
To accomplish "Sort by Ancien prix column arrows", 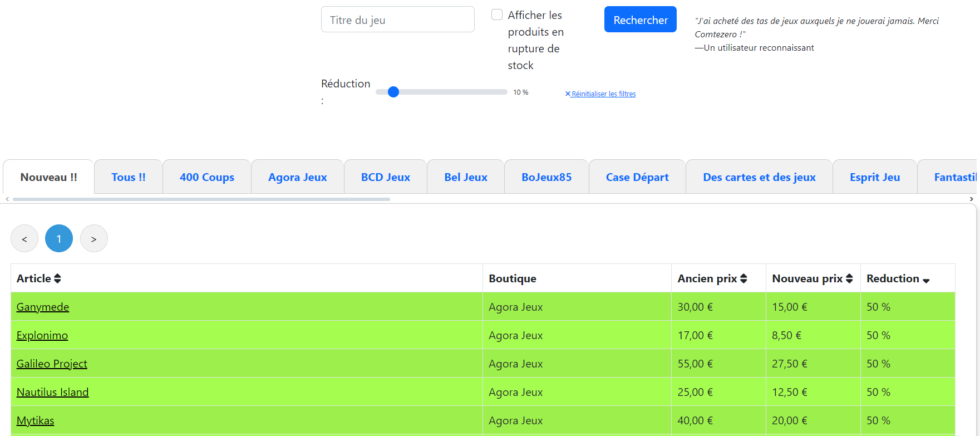I will (x=743, y=278).
